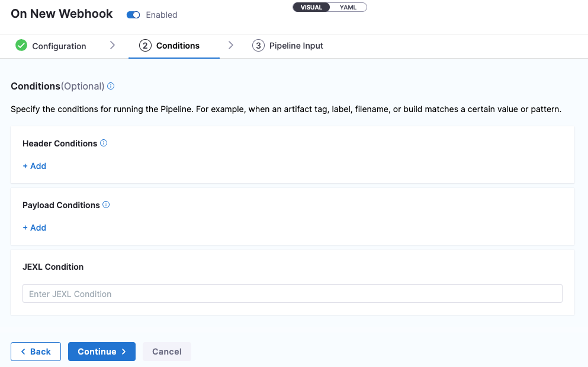The height and width of the screenshot is (367, 588).
Task: Click the Payload Conditions info icon
Action: 106,205
